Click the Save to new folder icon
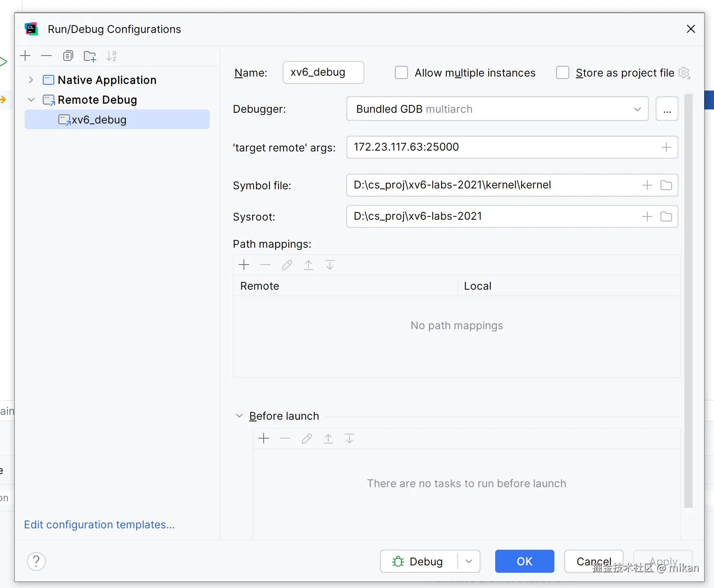 click(x=90, y=56)
